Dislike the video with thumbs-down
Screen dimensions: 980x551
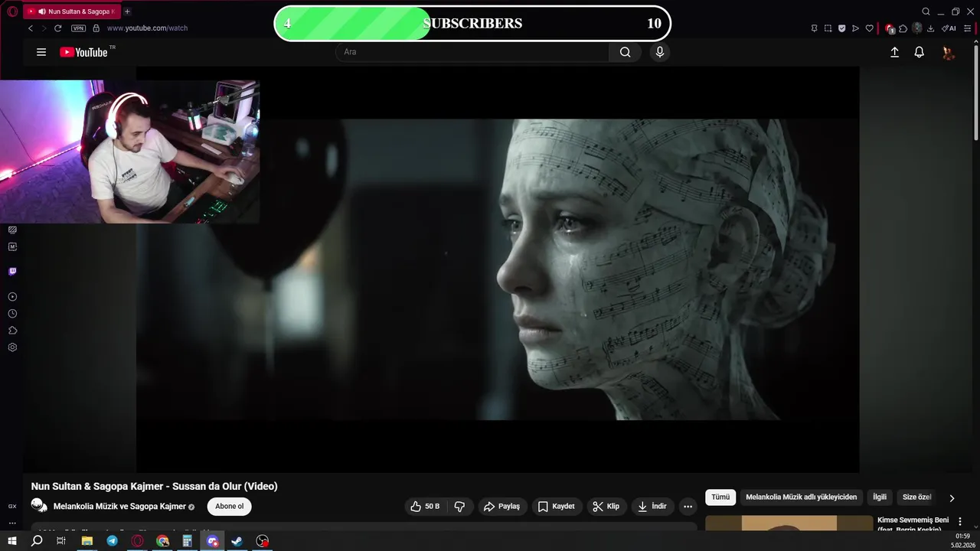(x=460, y=507)
